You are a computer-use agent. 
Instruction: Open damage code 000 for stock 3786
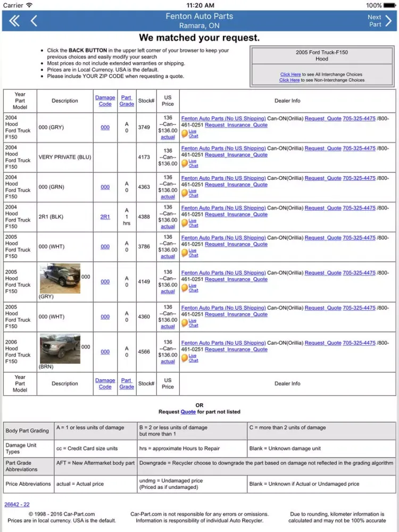105,247
